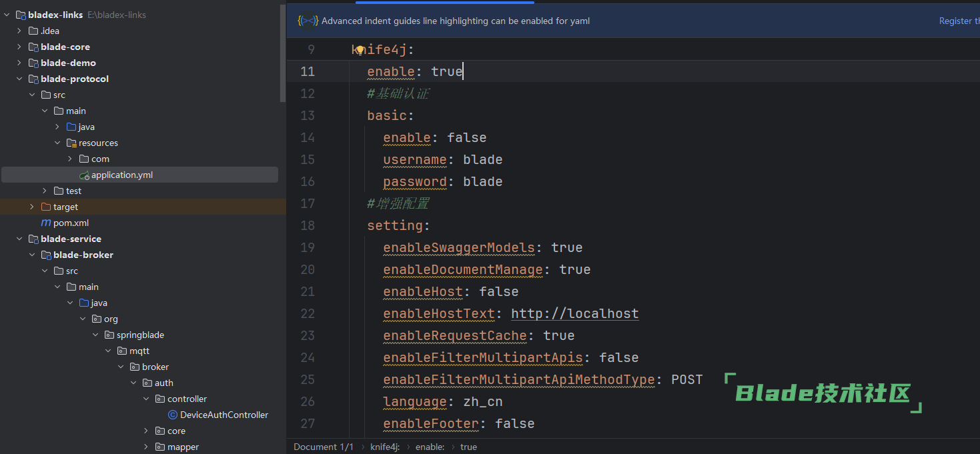
Task: Select the test folder in project tree
Action: pos(73,191)
